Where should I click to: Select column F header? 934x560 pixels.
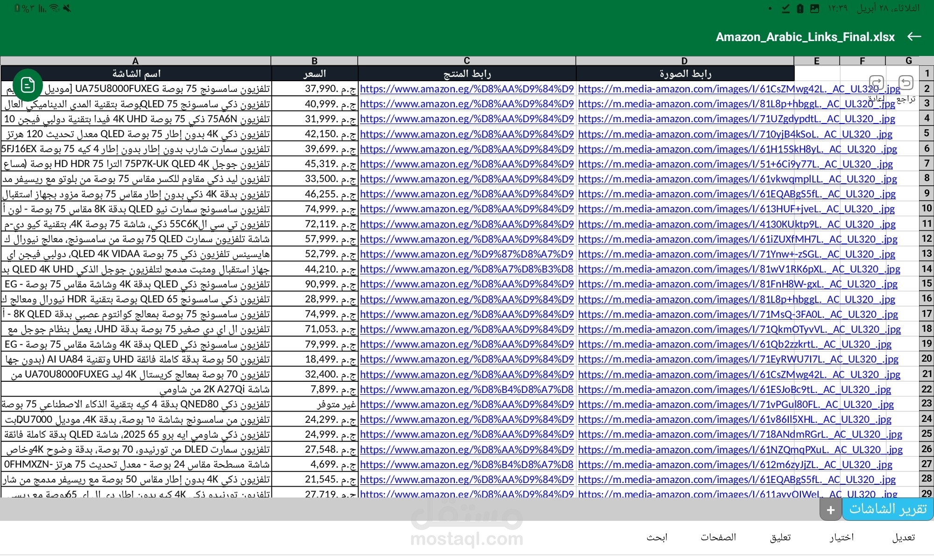click(862, 61)
